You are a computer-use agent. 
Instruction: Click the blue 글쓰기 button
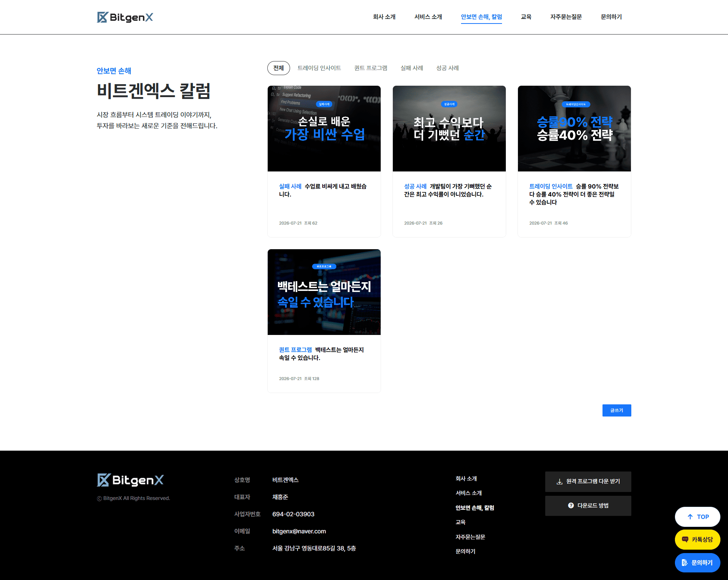click(x=617, y=410)
